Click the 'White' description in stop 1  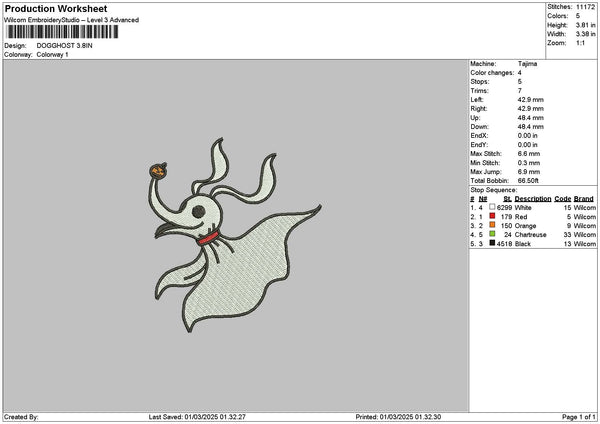click(x=523, y=208)
